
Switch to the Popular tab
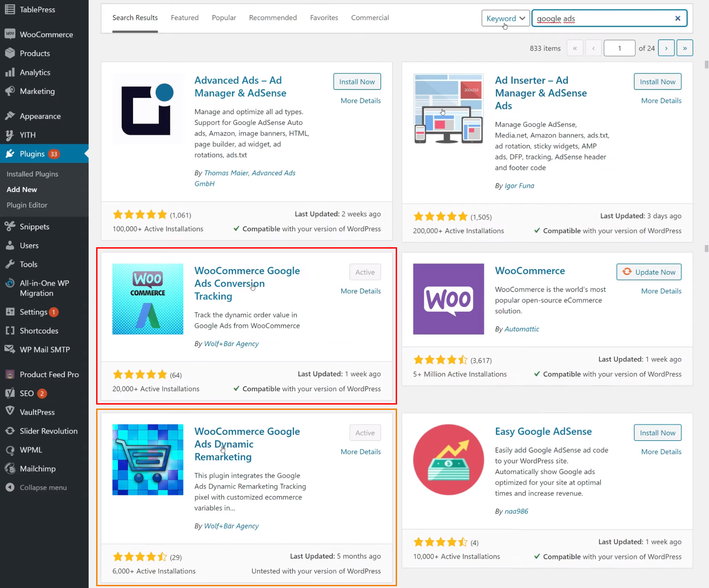[224, 18]
